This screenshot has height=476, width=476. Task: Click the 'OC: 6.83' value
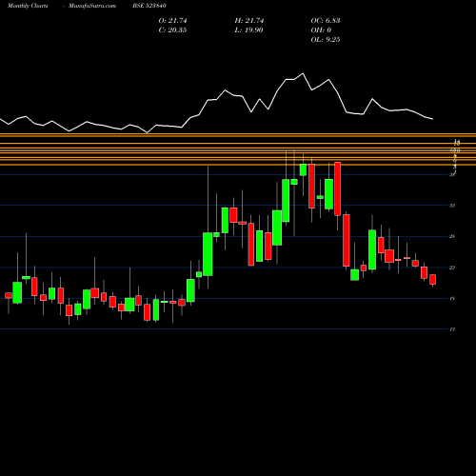coord(326,21)
